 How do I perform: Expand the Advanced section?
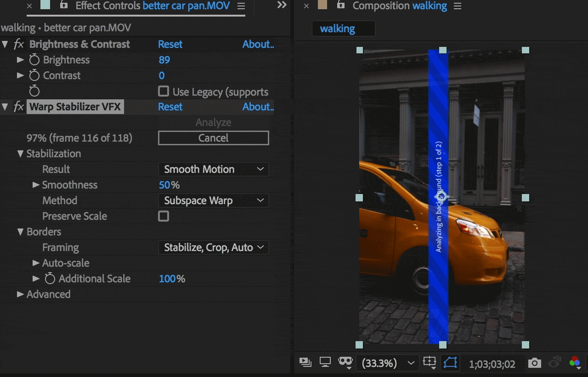(x=20, y=294)
